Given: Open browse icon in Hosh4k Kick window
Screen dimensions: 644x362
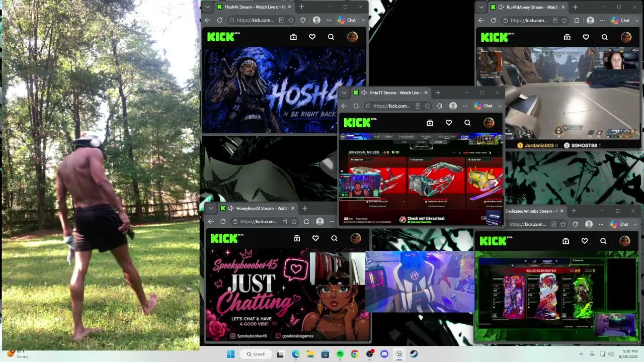Looking at the screenshot, I should click(293, 37).
